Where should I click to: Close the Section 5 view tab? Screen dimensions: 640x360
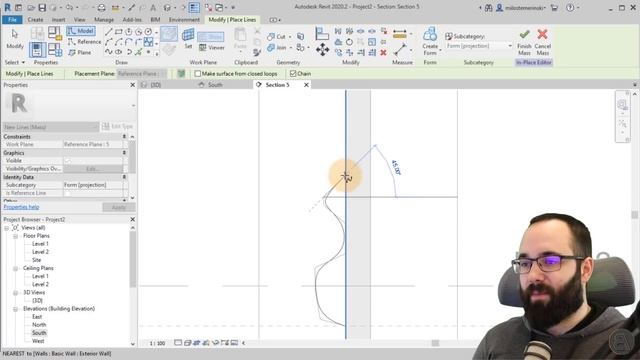(x=306, y=85)
